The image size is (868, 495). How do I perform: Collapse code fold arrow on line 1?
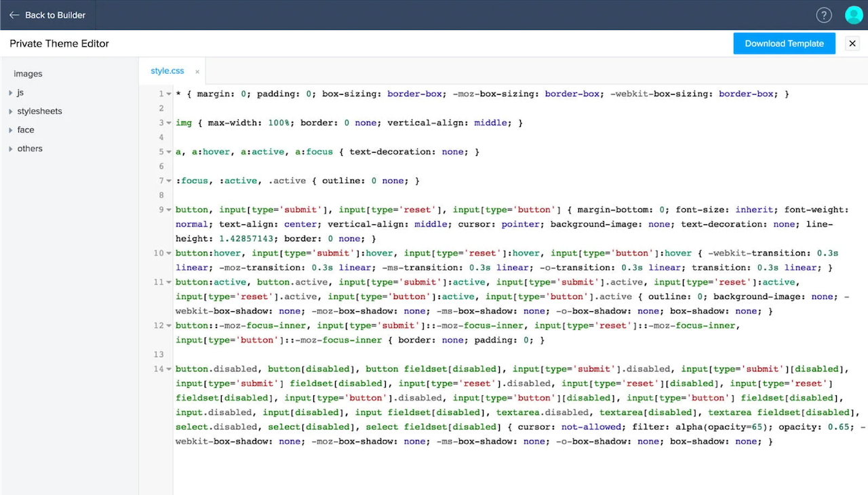tap(169, 94)
